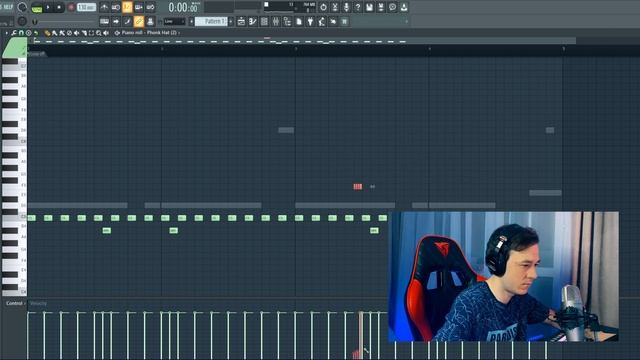640x360 pixels.
Task: Open the HELP menu
Action: point(8,7)
